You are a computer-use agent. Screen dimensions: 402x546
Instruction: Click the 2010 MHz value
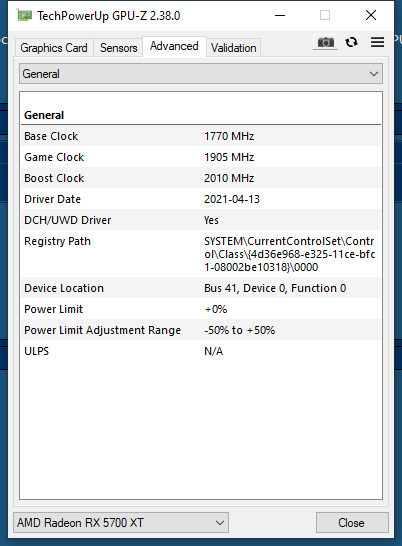coord(229,178)
